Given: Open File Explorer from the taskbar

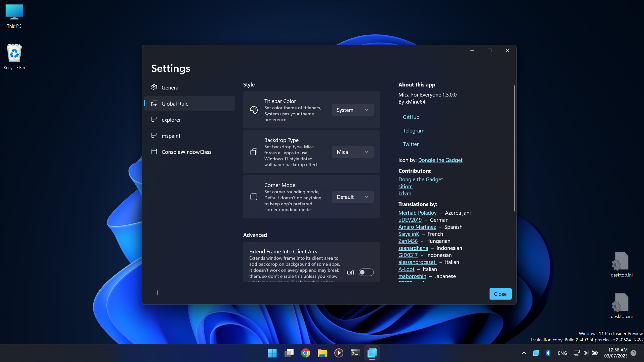Looking at the screenshot, I should click(322, 353).
